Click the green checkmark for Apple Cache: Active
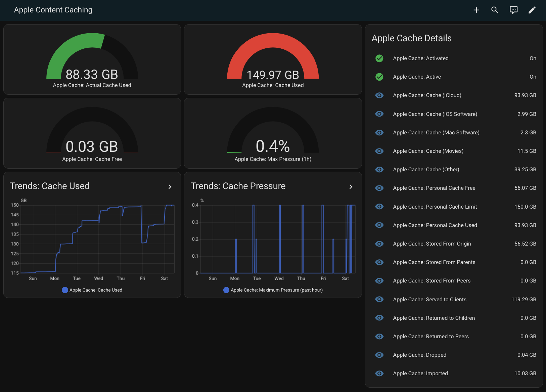 coord(379,77)
